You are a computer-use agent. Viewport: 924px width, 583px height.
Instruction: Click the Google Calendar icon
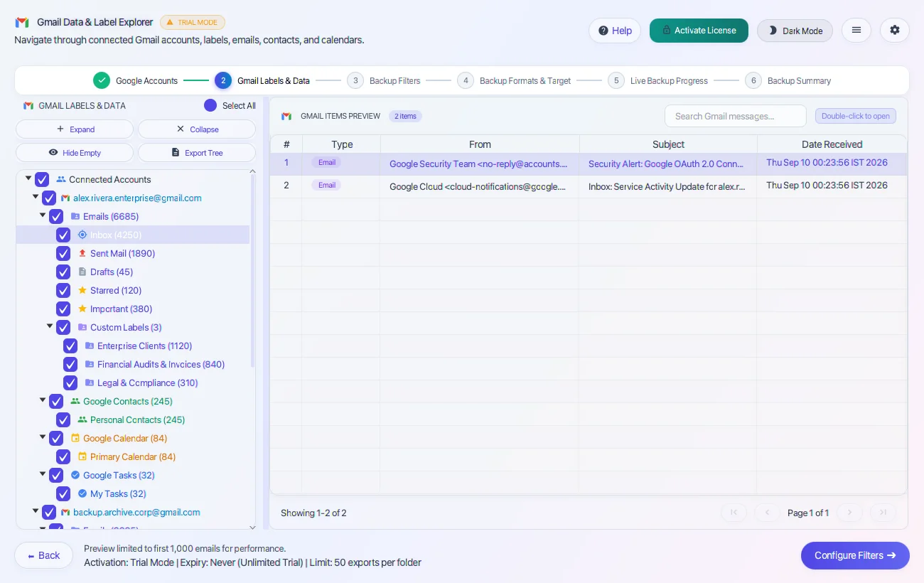[x=75, y=438]
